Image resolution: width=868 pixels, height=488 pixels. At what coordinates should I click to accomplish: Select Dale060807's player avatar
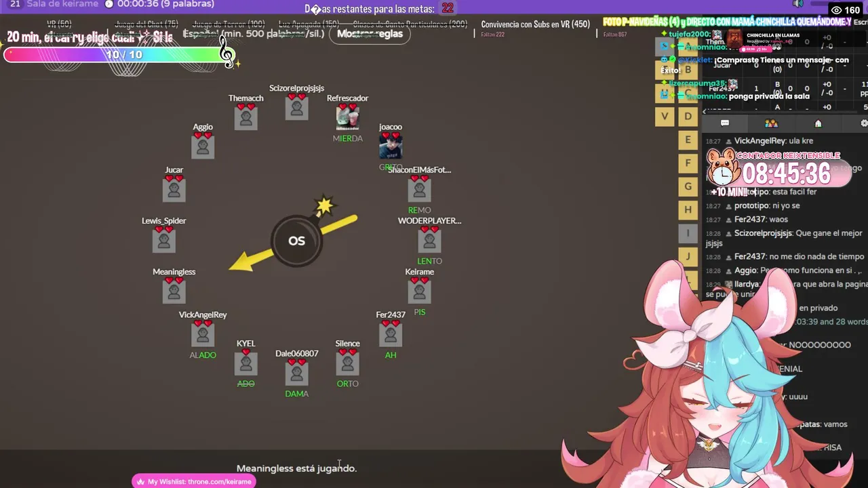[296, 373]
